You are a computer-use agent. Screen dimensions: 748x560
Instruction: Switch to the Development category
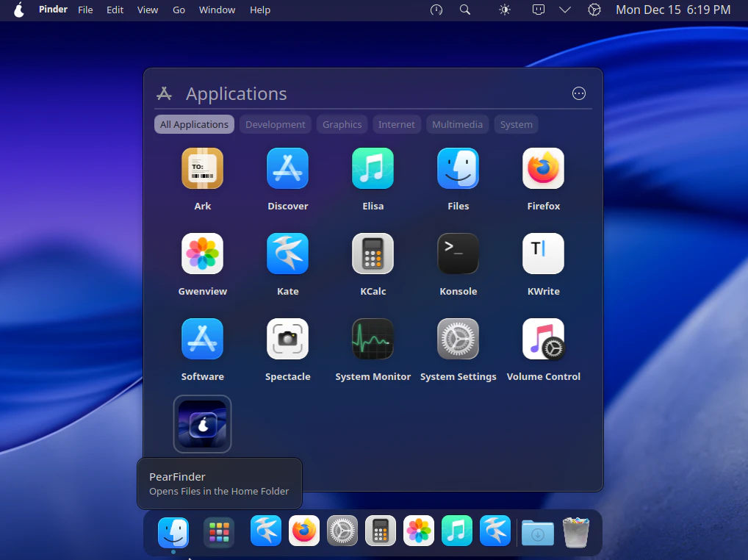(x=276, y=124)
